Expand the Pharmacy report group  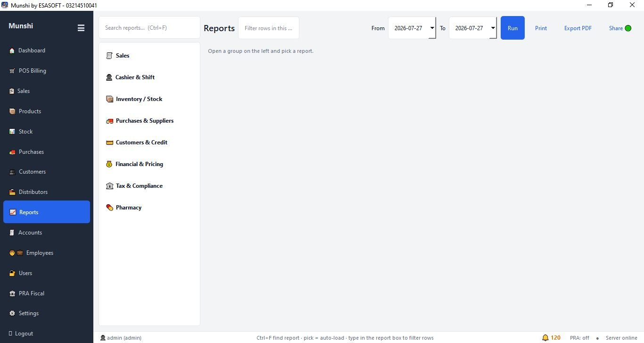149,208
